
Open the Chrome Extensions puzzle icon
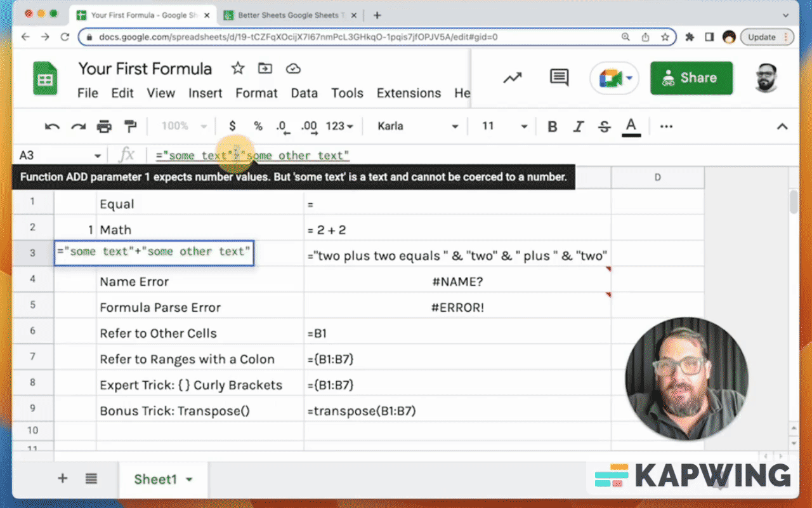coord(690,37)
